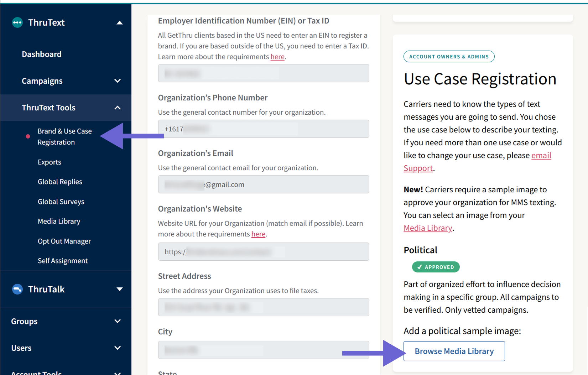Open the website requirements 'here' link
Image resolution: width=588 pixels, height=375 pixels.
258,234
